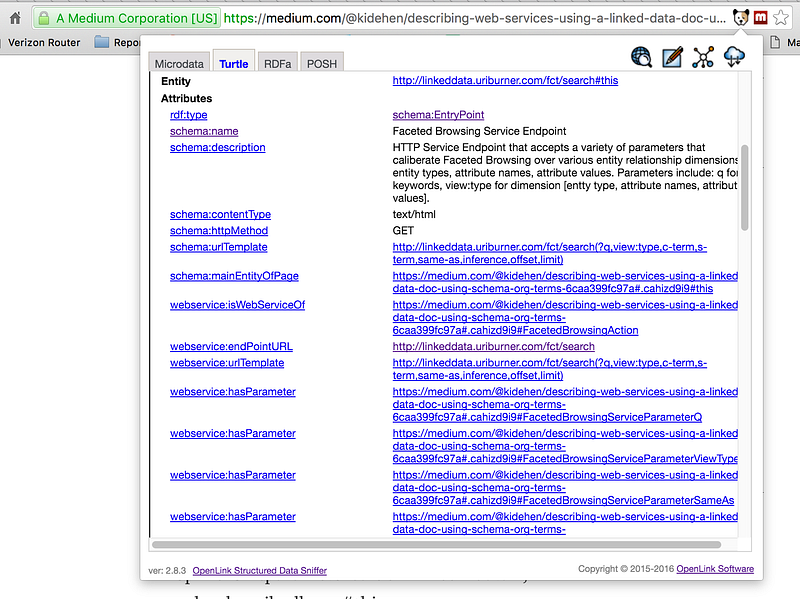800x599 pixels.
Task: Click the red Medium extension icon
Action: 760,18
